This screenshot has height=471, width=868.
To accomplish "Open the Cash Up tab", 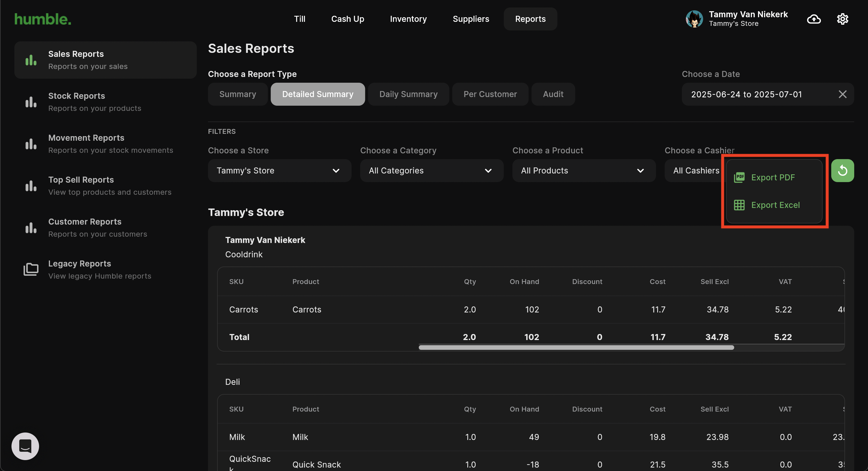I will click(348, 19).
